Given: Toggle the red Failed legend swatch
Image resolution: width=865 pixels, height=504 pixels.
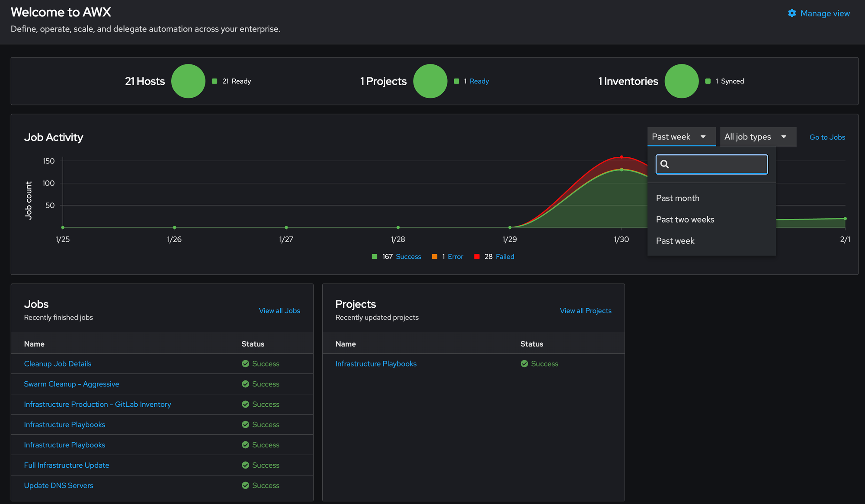Looking at the screenshot, I should [x=477, y=257].
